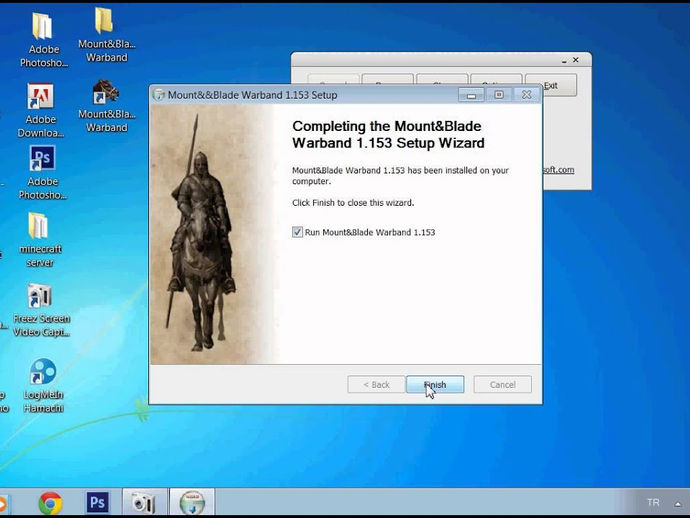Click the setup wizard title bar icon
690x518 pixels.
pyautogui.click(x=158, y=95)
